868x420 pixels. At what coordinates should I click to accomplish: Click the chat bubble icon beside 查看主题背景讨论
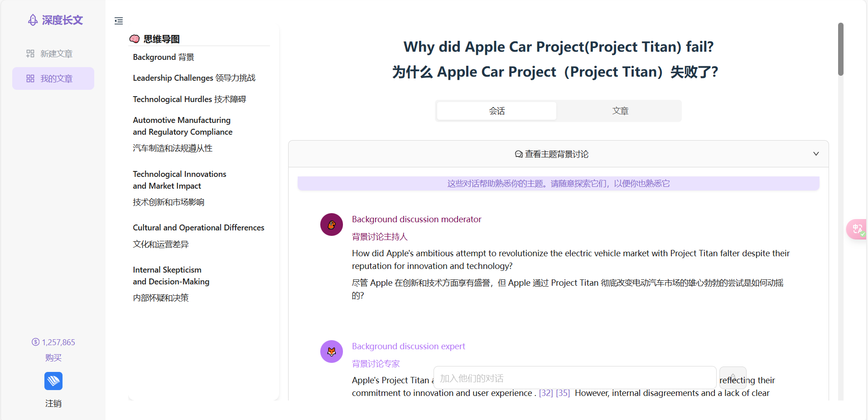point(519,154)
